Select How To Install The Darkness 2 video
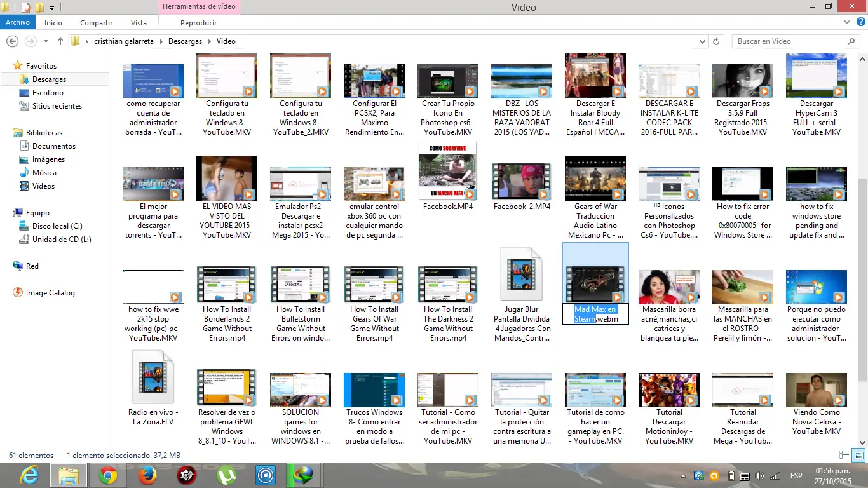The image size is (868, 488). click(x=448, y=305)
